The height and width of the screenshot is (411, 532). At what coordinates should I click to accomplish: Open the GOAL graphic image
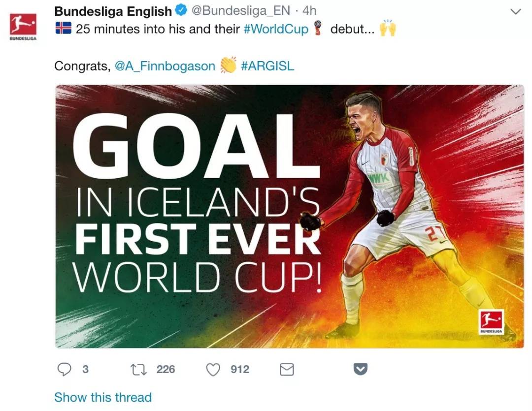tap(289, 217)
